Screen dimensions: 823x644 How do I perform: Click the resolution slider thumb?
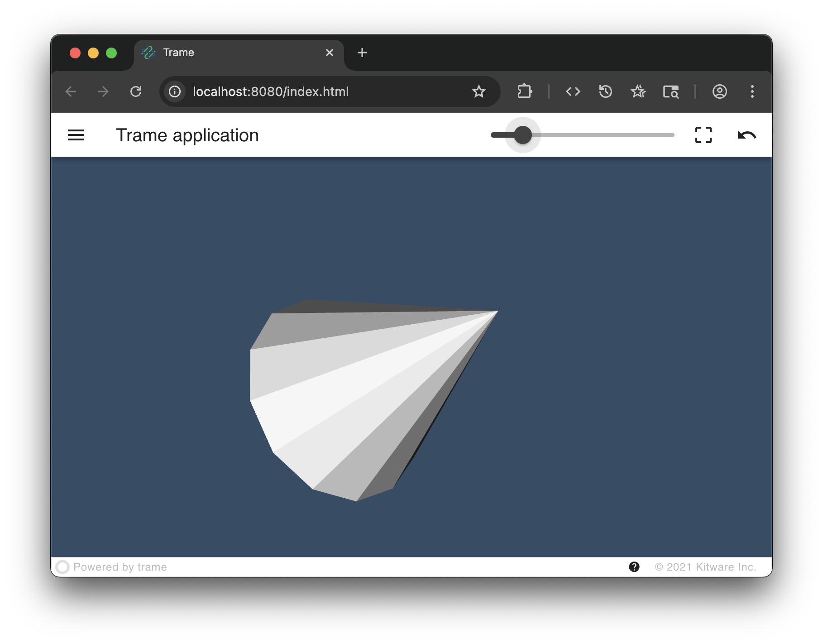523,135
